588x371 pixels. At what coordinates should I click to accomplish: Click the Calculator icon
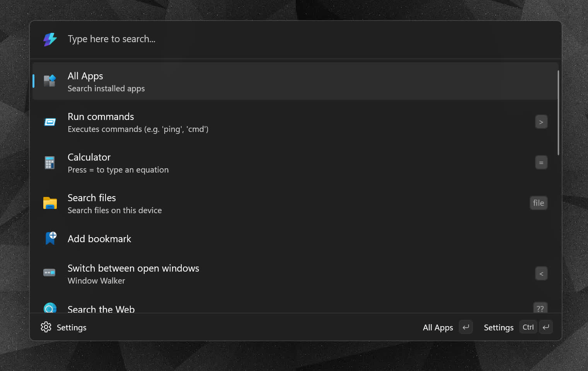coord(49,162)
